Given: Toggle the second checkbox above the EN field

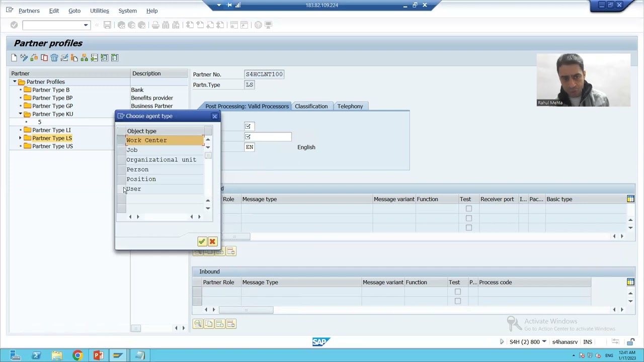Looking at the screenshot, I should point(248,137).
